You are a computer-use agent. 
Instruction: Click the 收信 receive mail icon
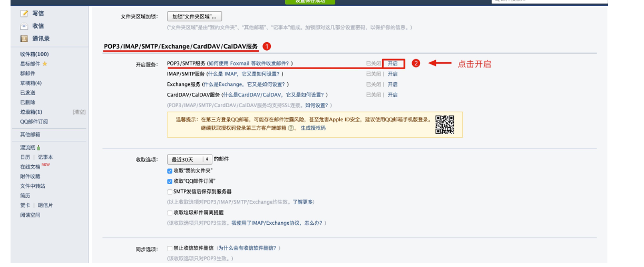point(24,26)
